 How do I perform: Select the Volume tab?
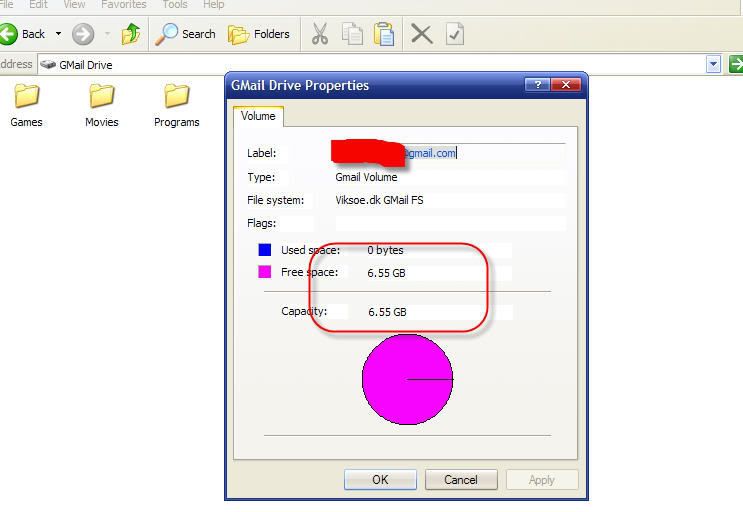258,116
